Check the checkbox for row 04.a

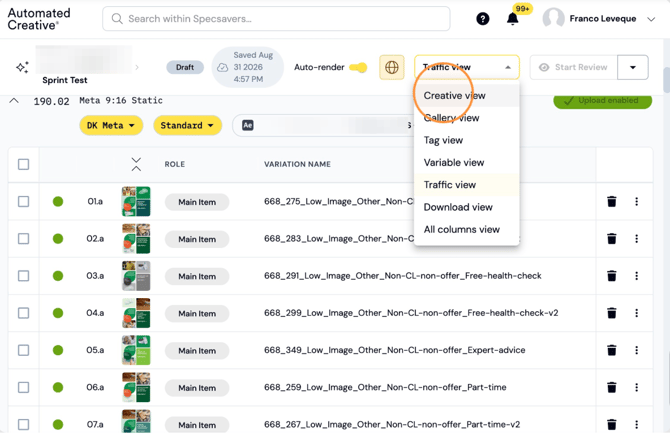click(24, 313)
